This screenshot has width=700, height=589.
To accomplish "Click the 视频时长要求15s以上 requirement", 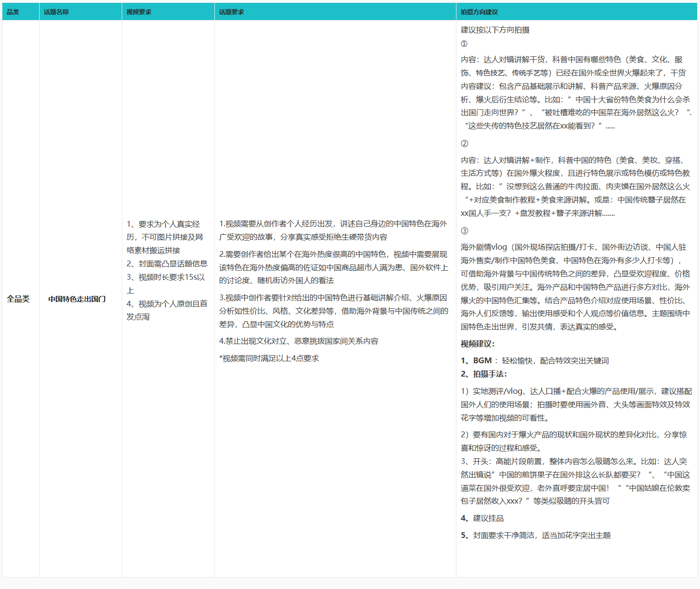I will coord(166,277).
